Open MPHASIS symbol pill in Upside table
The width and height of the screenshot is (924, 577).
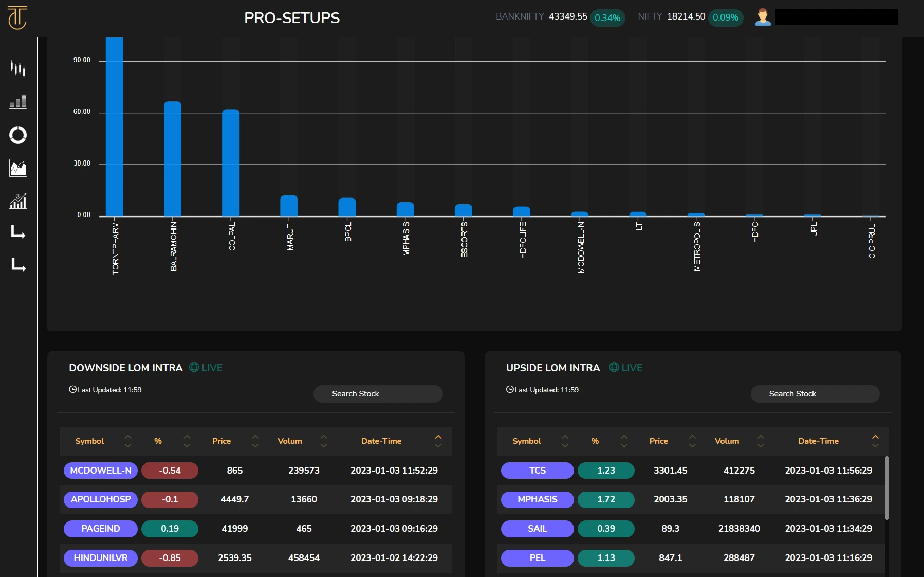click(x=538, y=499)
